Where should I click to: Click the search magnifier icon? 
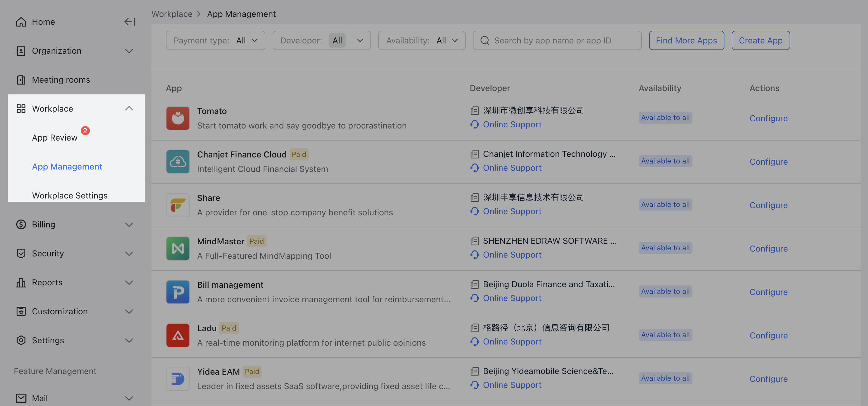coord(485,40)
